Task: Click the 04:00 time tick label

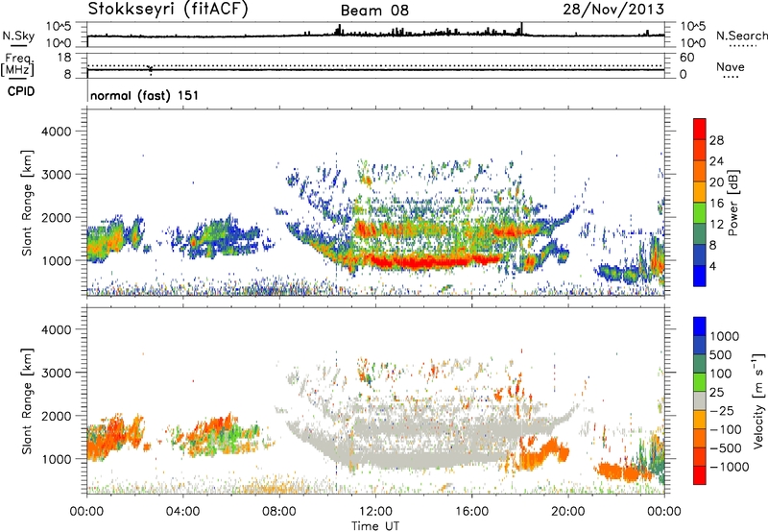Action: [x=182, y=512]
